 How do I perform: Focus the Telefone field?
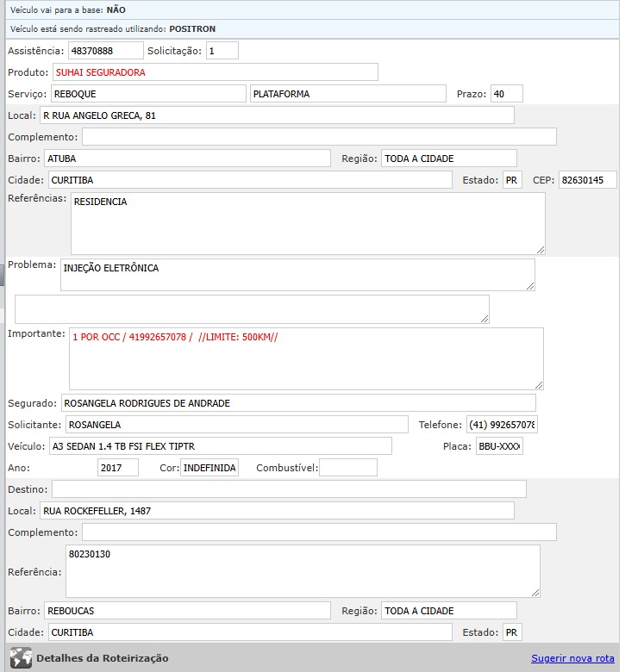pyautogui.click(x=502, y=424)
